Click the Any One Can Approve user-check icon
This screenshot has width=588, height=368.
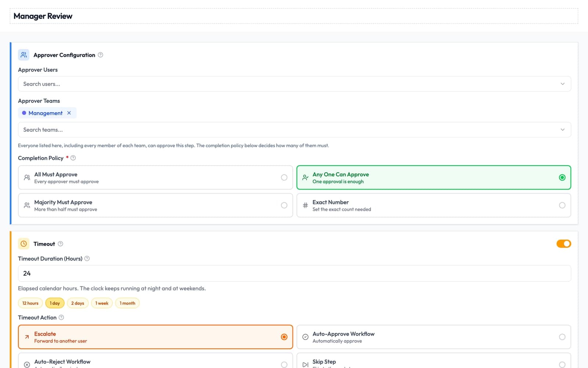(305, 177)
